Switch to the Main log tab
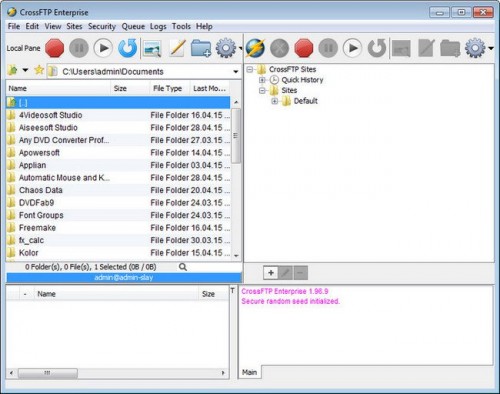 point(250,372)
